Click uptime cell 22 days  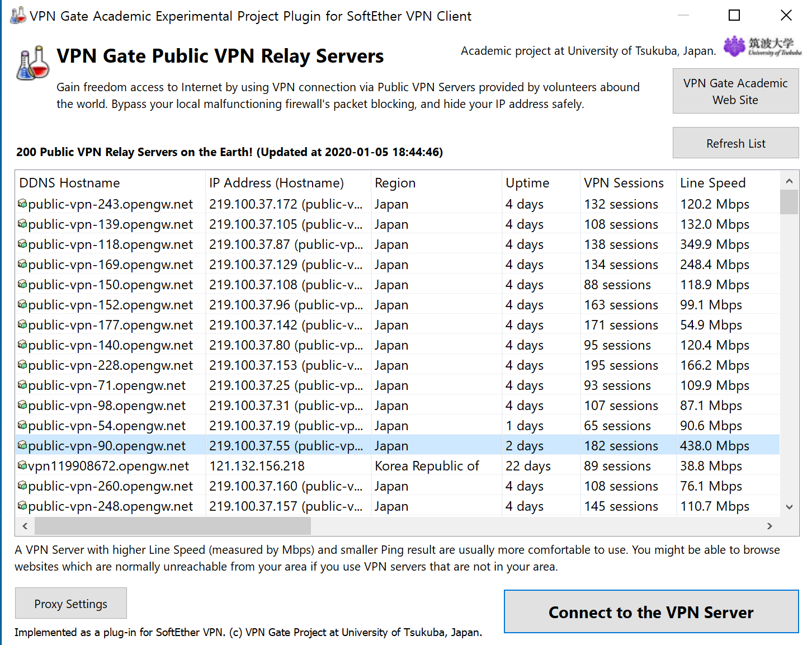tap(528, 466)
